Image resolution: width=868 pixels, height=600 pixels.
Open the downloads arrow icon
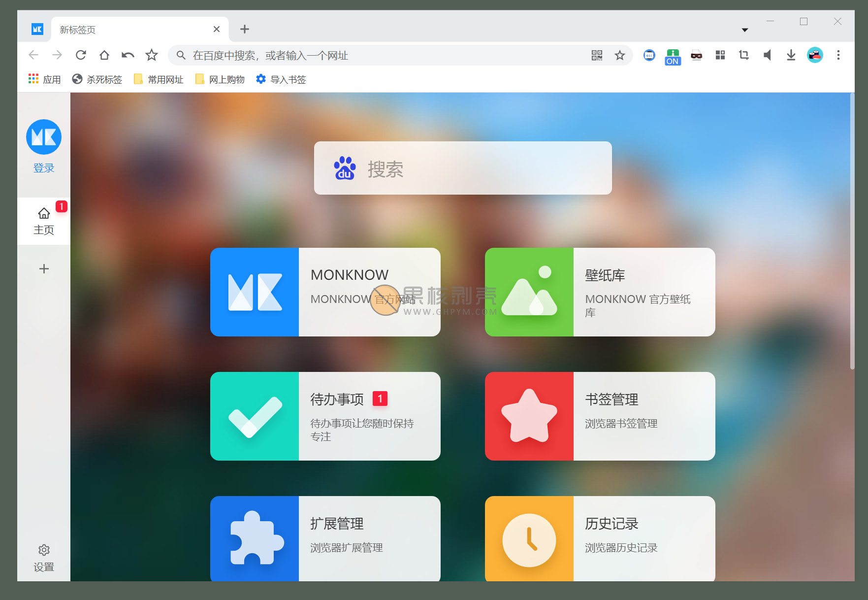[x=791, y=55]
